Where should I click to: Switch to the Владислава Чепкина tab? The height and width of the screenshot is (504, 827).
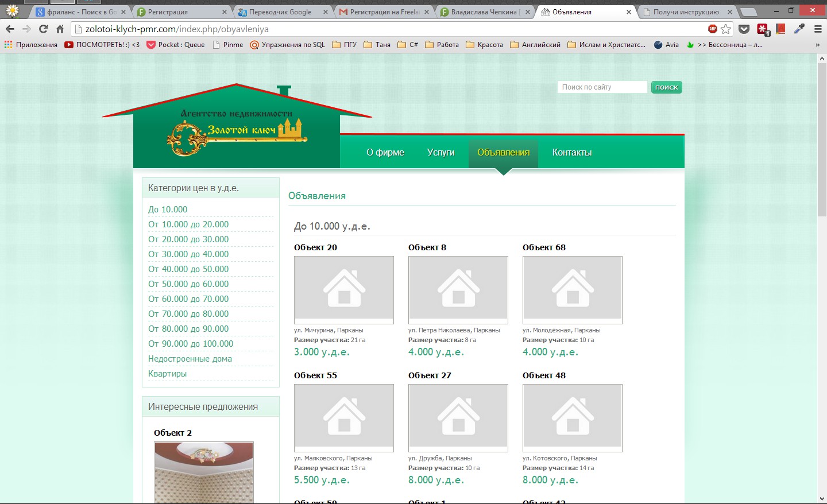[x=485, y=11]
